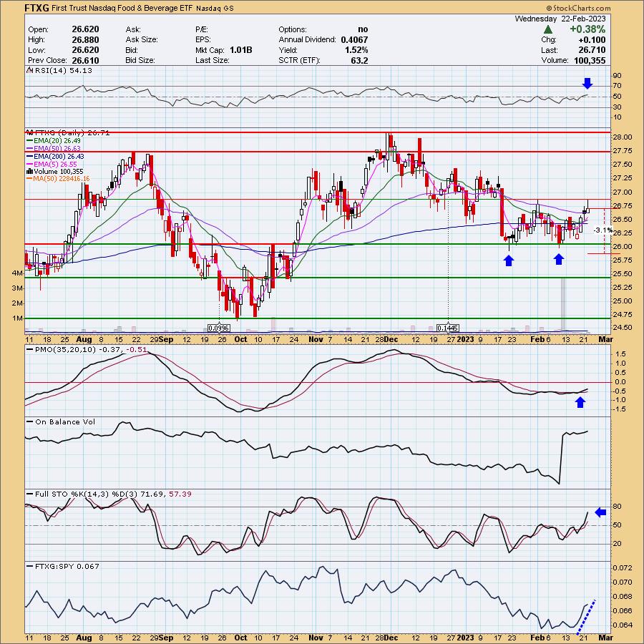Click the 0.0996 measurement label near Sep 26

coord(218,328)
